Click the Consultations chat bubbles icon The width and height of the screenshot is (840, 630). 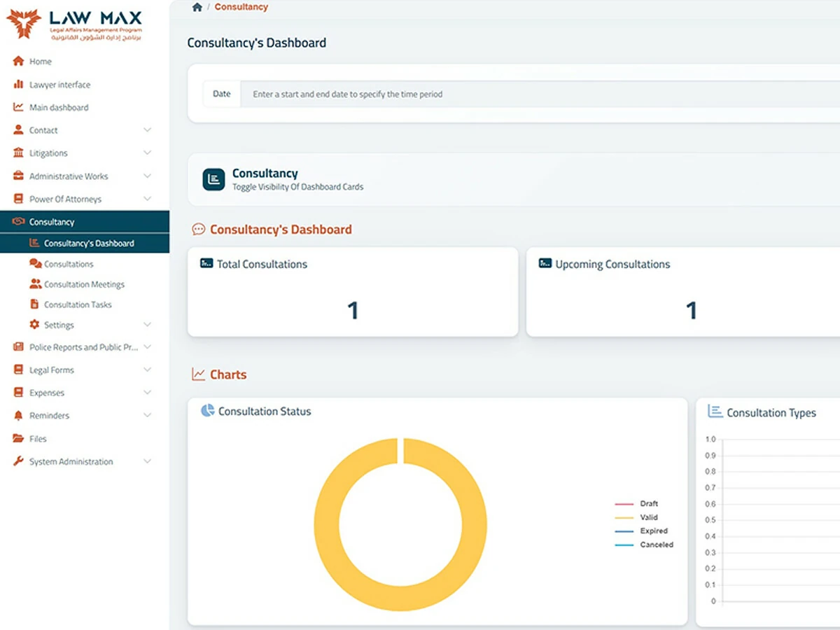click(35, 264)
